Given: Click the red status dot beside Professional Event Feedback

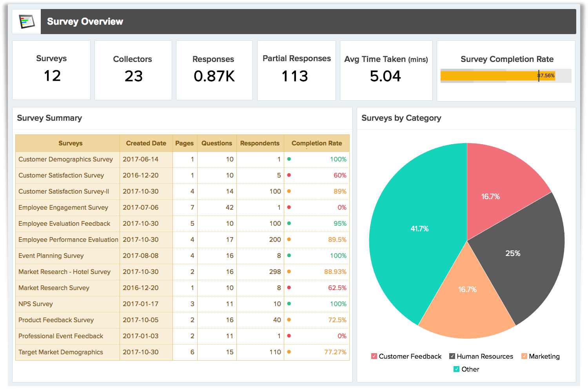Looking at the screenshot, I should [x=289, y=336].
